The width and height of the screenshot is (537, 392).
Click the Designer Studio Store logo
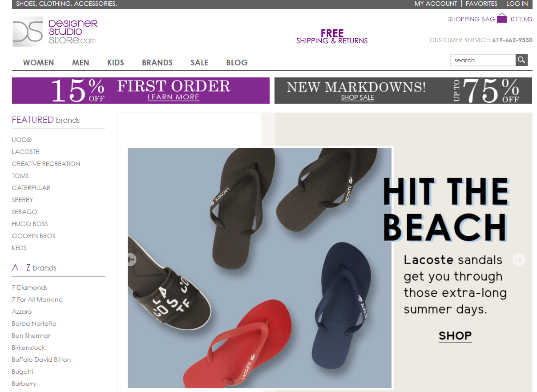coord(55,32)
